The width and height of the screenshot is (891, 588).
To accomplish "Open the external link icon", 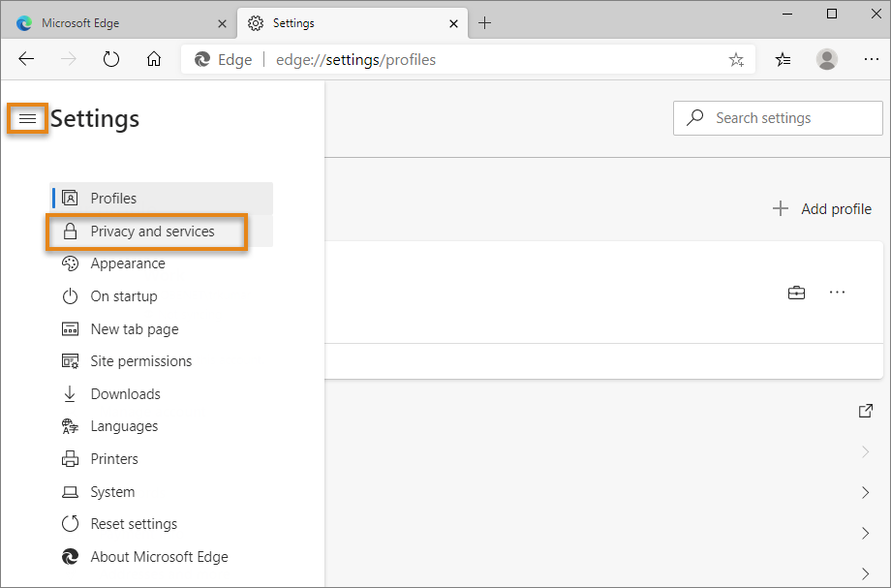I will (x=865, y=411).
